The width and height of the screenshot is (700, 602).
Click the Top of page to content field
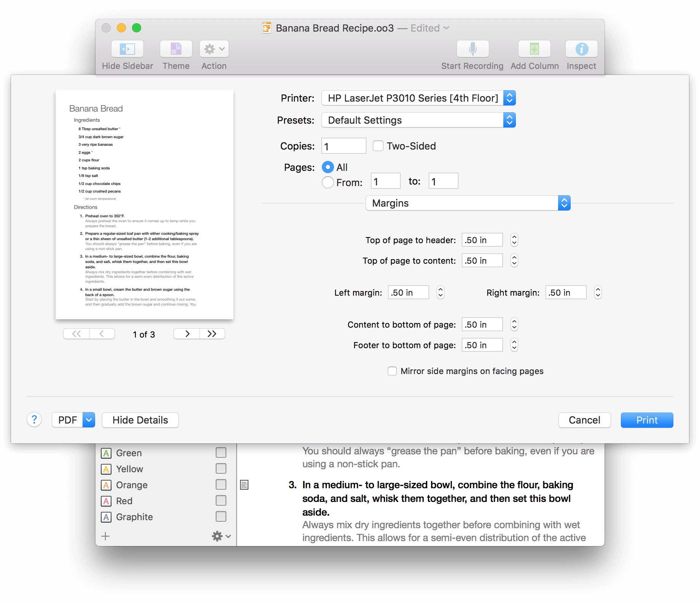[x=482, y=260]
